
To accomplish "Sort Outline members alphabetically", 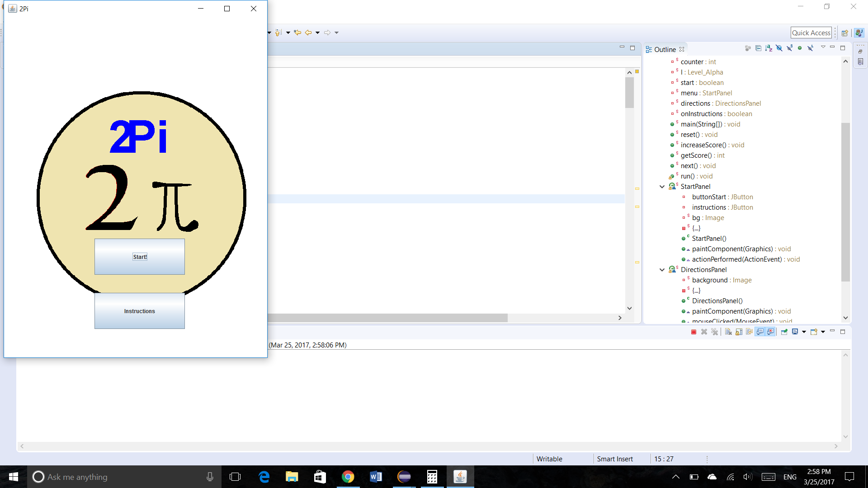I will tap(769, 48).
